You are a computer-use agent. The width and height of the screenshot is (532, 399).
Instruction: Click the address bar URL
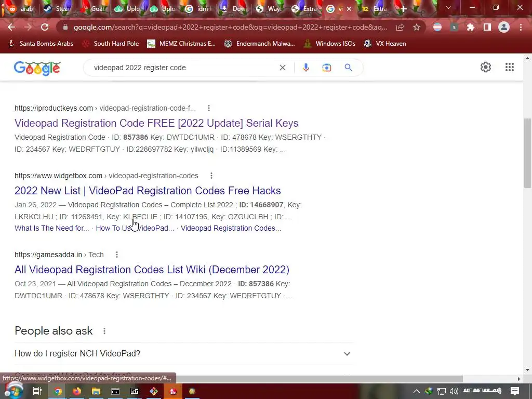[x=230, y=27]
